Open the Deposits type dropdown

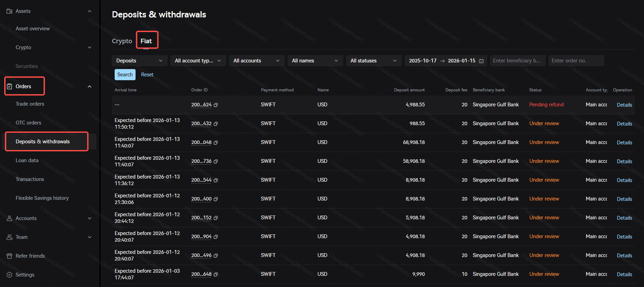coord(139,61)
